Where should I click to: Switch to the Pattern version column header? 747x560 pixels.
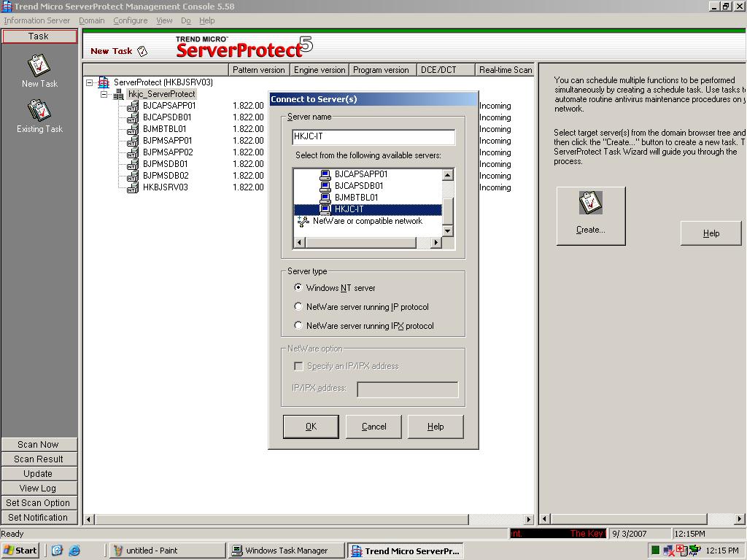[x=259, y=69]
